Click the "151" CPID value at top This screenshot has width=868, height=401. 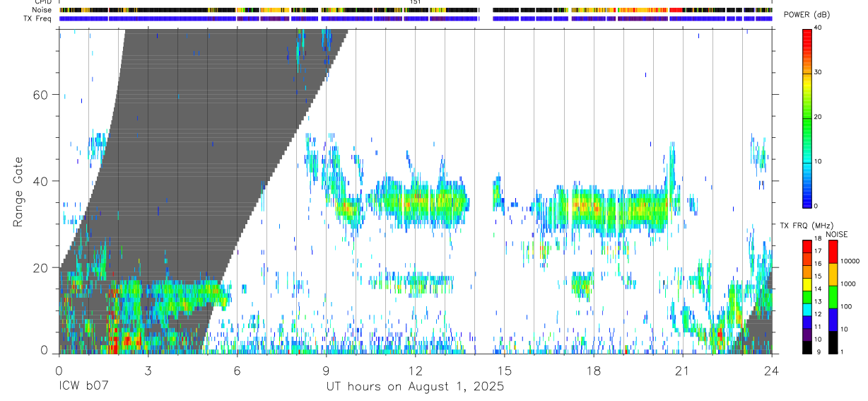pyautogui.click(x=416, y=2)
